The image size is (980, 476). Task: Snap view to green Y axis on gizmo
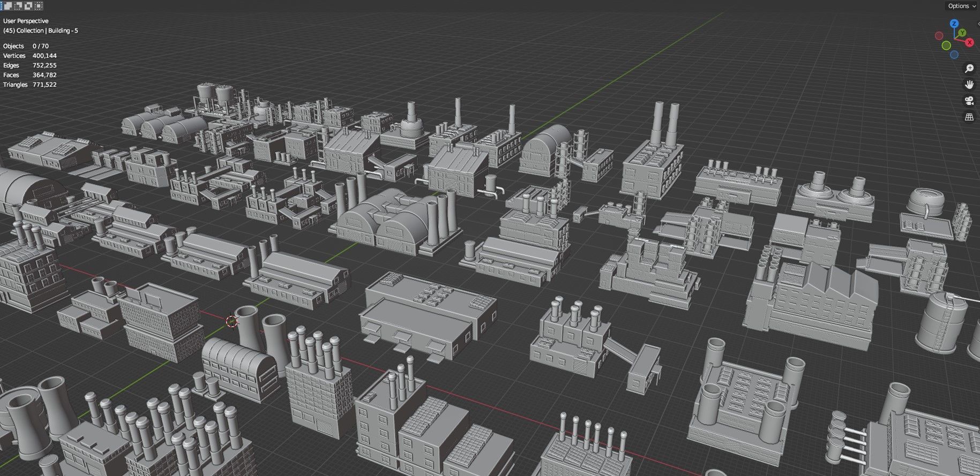(962, 33)
